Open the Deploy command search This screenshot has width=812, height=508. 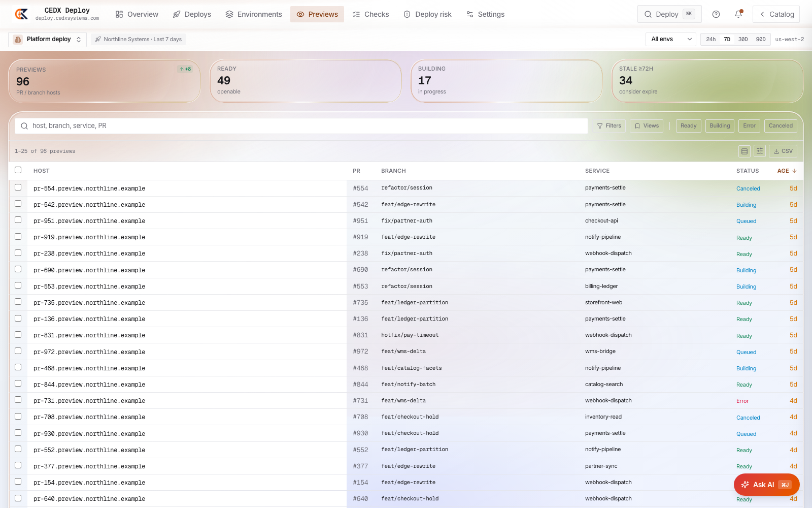coord(669,14)
